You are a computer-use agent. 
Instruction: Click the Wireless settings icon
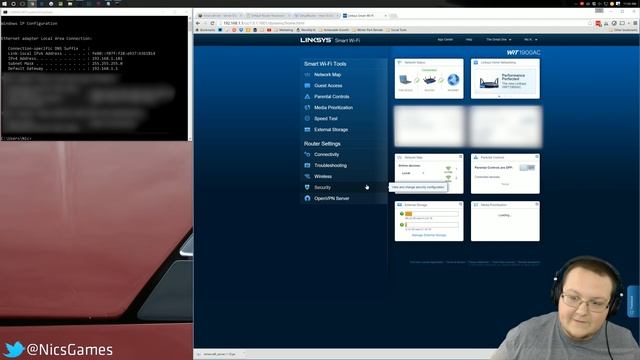307,177
